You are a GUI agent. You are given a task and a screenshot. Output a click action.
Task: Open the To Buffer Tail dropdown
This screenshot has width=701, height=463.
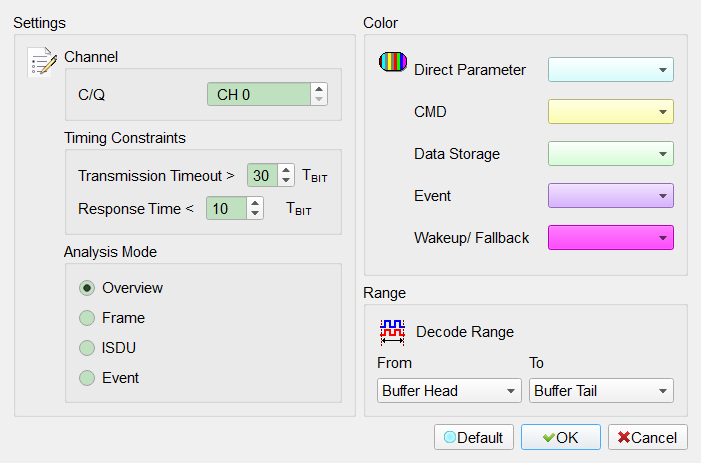point(601,391)
